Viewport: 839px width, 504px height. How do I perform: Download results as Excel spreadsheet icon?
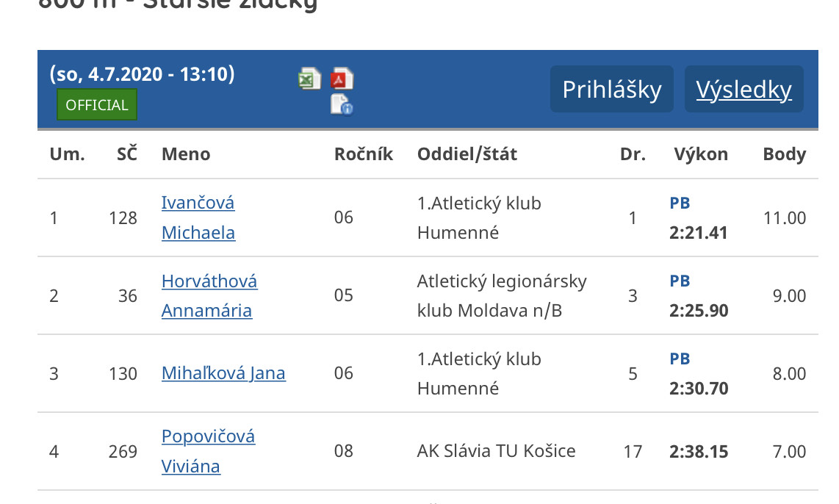coord(309,79)
